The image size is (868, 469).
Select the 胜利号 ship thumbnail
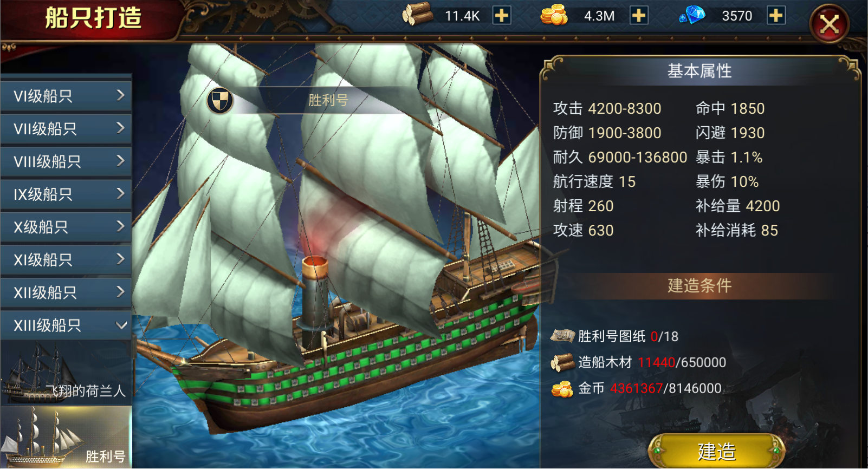pos(66,438)
